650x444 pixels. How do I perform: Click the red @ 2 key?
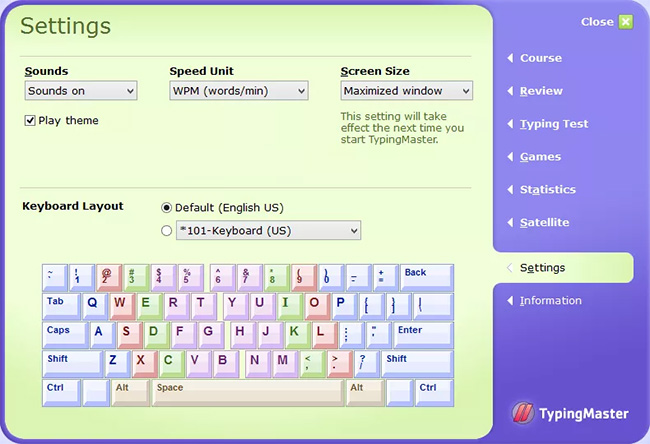pyautogui.click(x=109, y=277)
